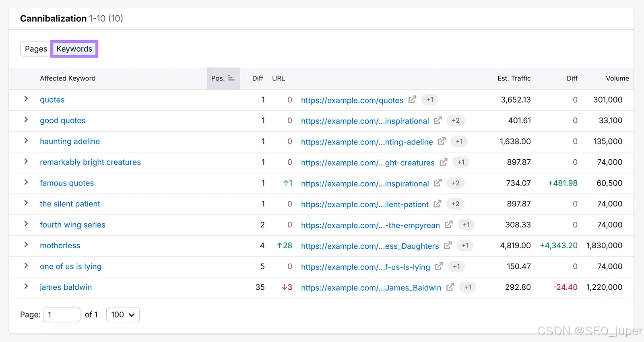
Task: Open the famous quotes keyword link
Action: pyautogui.click(x=67, y=183)
